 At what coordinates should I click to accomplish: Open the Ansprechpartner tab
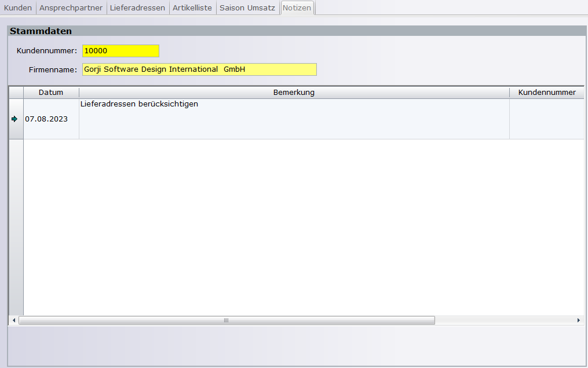click(71, 8)
